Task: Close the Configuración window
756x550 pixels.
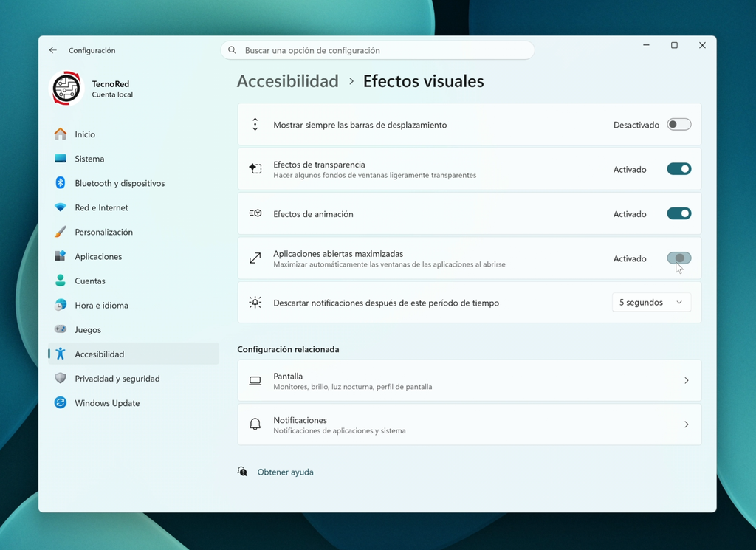Action: click(702, 45)
